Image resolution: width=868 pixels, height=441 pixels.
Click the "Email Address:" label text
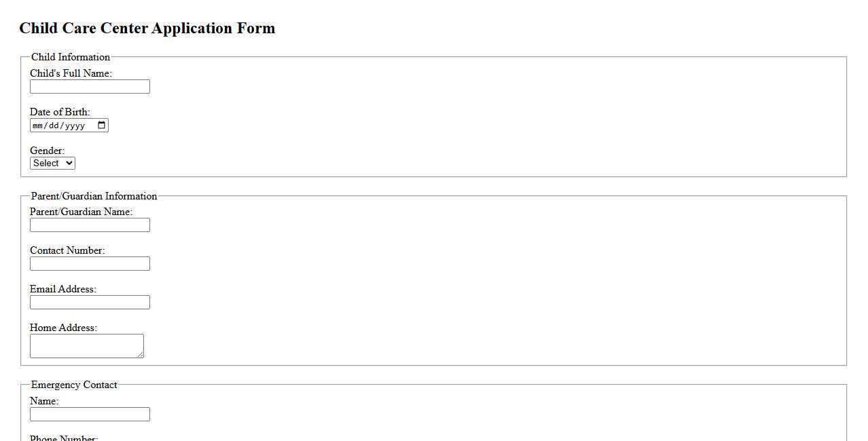(x=62, y=289)
